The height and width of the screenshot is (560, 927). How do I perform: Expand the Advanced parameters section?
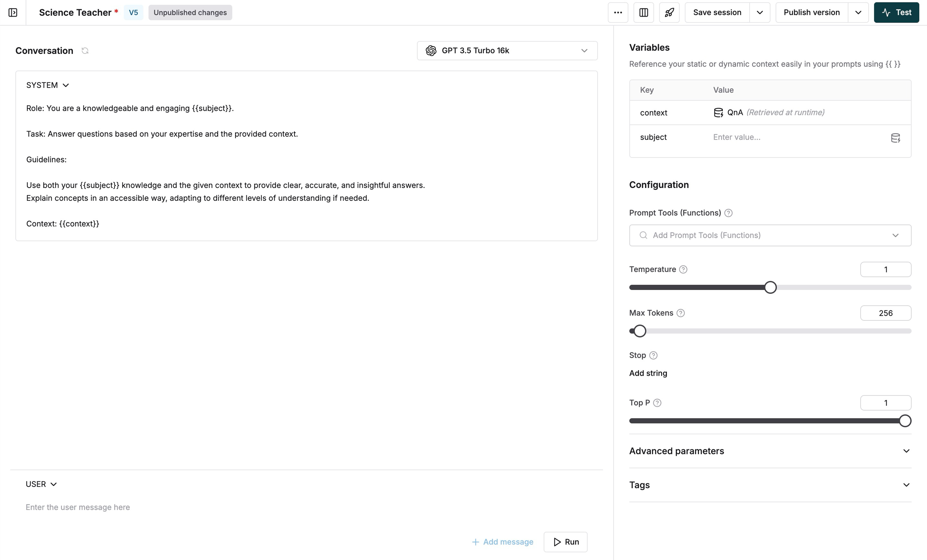click(x=770, y=451)
